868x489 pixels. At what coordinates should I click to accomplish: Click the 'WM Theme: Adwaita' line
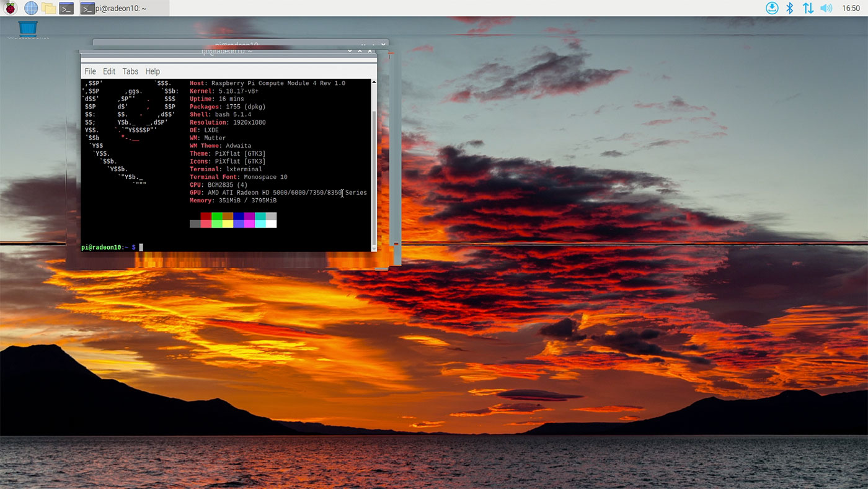pos(220,146)
